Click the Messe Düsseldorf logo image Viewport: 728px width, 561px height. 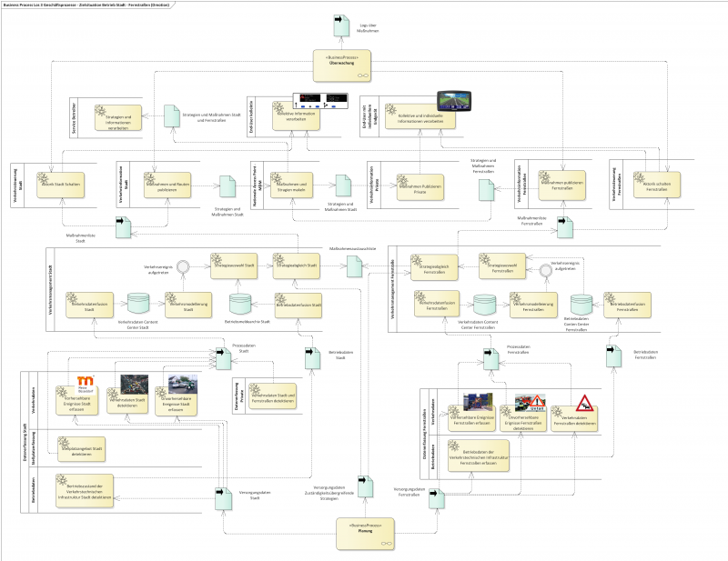[x=85, y=382]
